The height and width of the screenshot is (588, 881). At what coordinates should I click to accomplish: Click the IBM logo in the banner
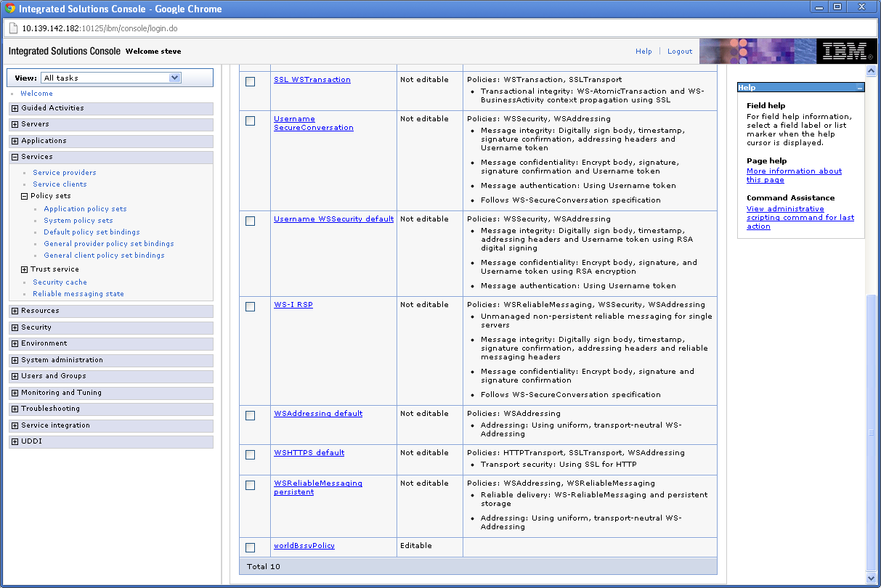[x=848, y=52]
